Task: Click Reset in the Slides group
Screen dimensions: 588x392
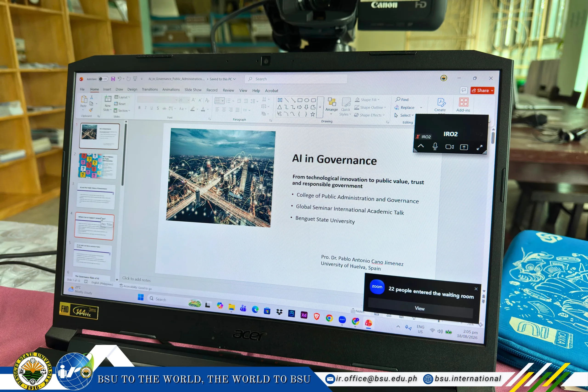Action: pyautogui.click(x=120, y=104)
